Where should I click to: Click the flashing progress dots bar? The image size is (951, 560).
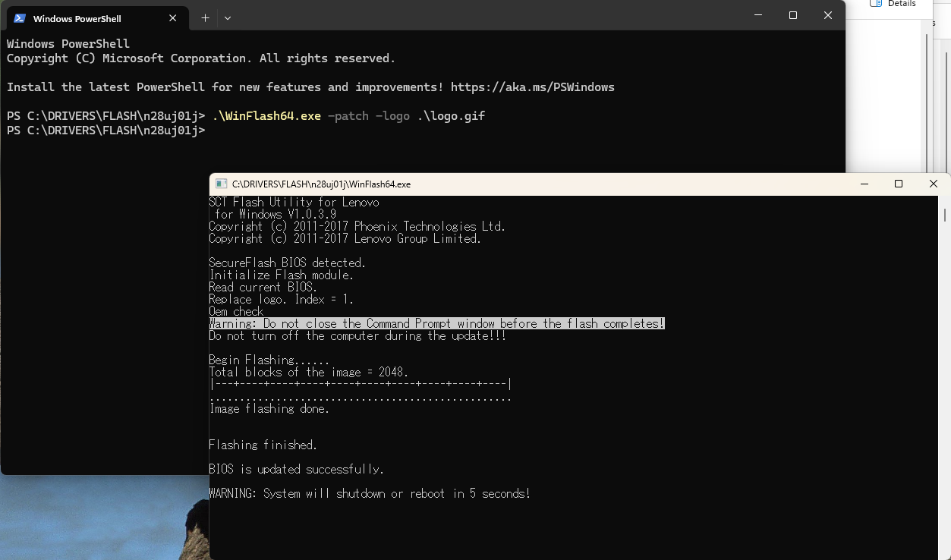tap(360, 397)
